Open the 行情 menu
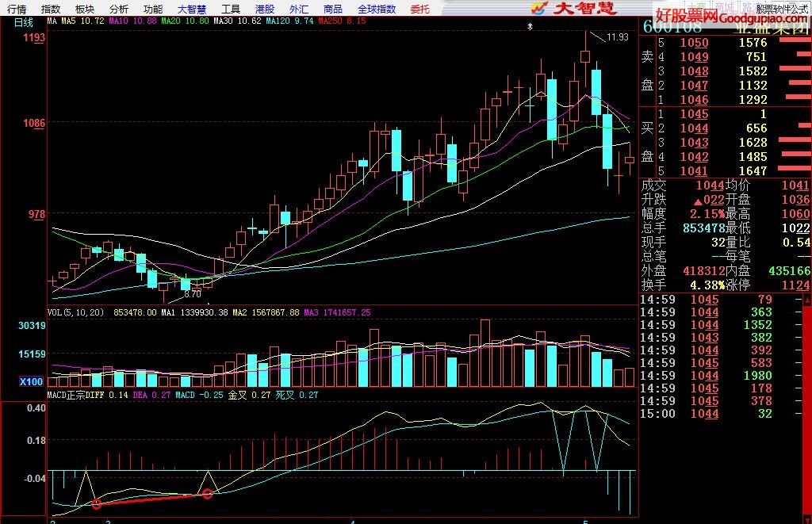812x524 pixels. pyautogui.click(x=17, y=9)
